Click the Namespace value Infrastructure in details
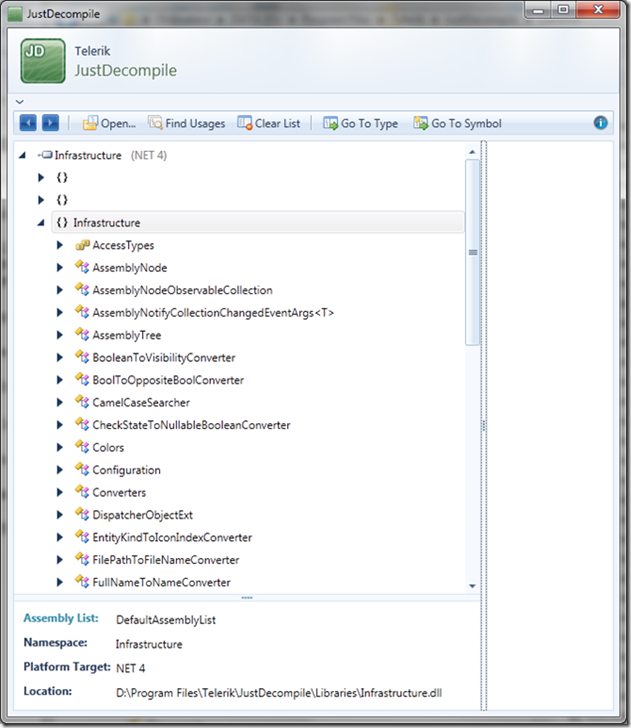This screenshot has height=728, width=631. click(149, 644)
